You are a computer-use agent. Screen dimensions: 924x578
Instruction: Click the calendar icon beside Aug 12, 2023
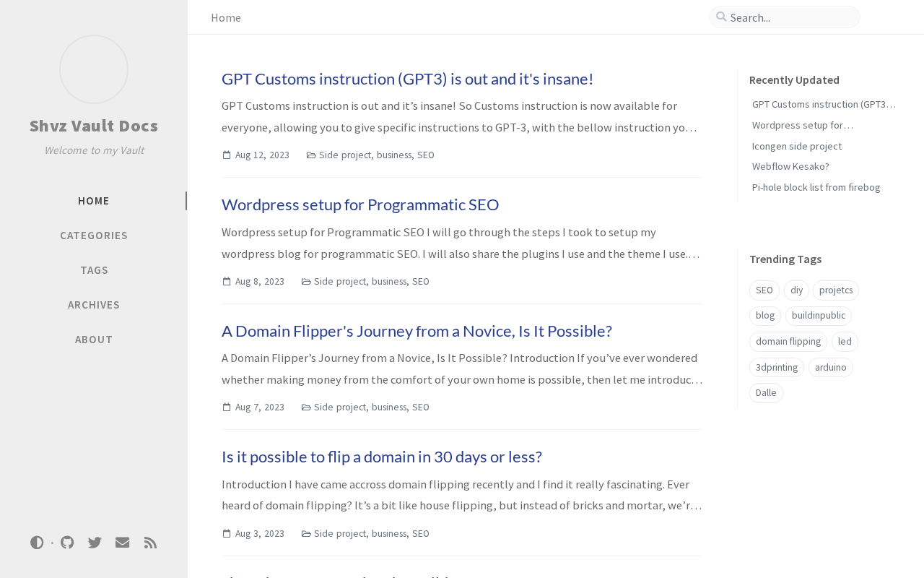tap(227, 155)
